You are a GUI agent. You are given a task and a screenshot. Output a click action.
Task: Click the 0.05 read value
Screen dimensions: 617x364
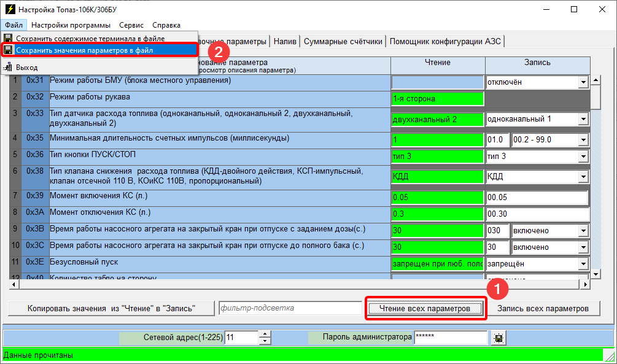click(438, 197)
